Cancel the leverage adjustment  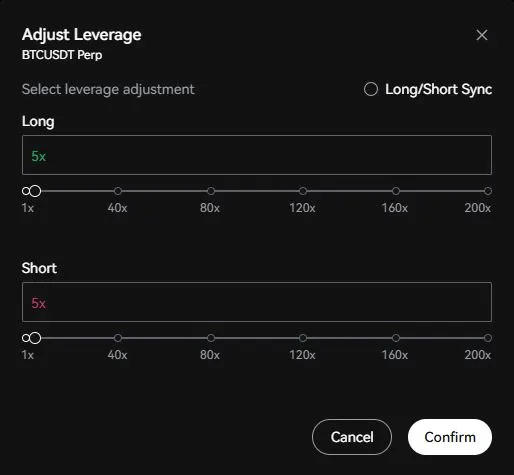[352, 437]
